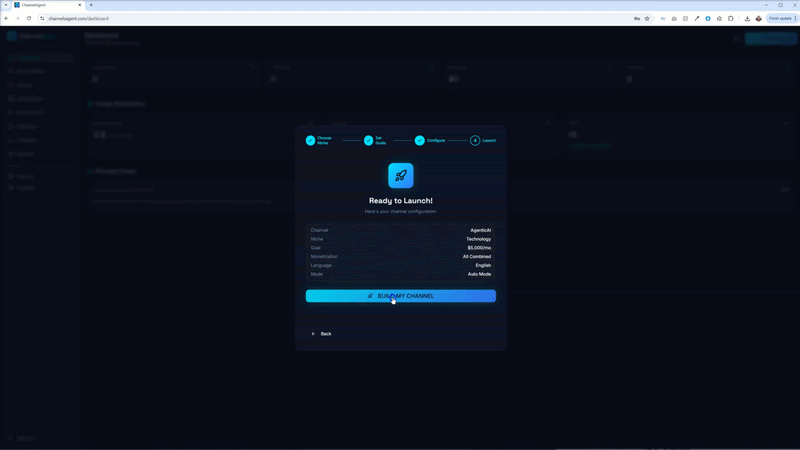The height and width of the screenshot is (450, 800).
Task: Click the rocket icon above Ready to Launch
Action: (x=400, y=175)
